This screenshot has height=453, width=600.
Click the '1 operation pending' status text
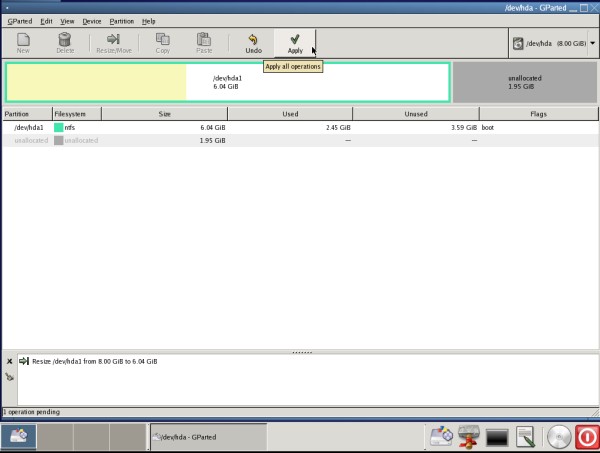(x=31, y=412)
